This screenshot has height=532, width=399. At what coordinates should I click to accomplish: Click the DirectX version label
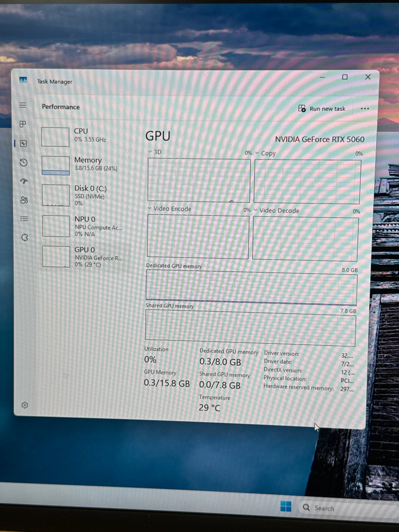click(x=283, y=370)
